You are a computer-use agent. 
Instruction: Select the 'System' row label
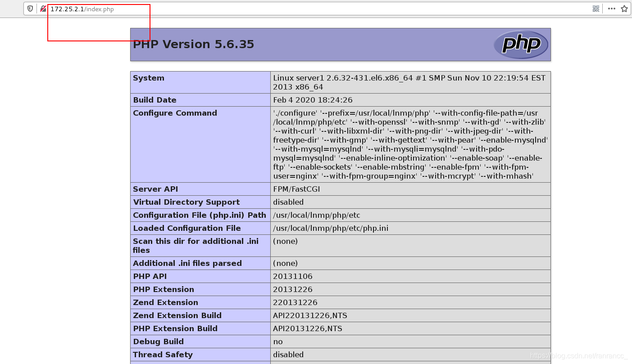point(149,78)
